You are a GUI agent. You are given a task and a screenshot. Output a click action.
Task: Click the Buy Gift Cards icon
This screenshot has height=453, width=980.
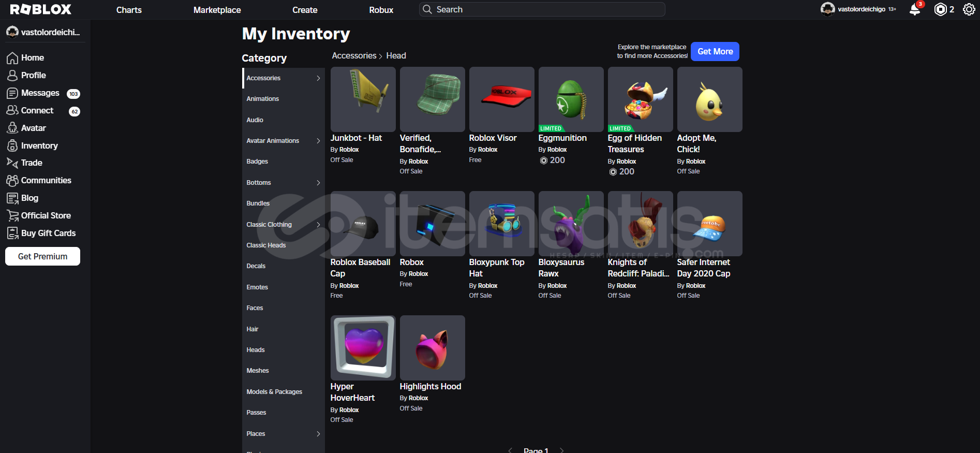point(12,233)
